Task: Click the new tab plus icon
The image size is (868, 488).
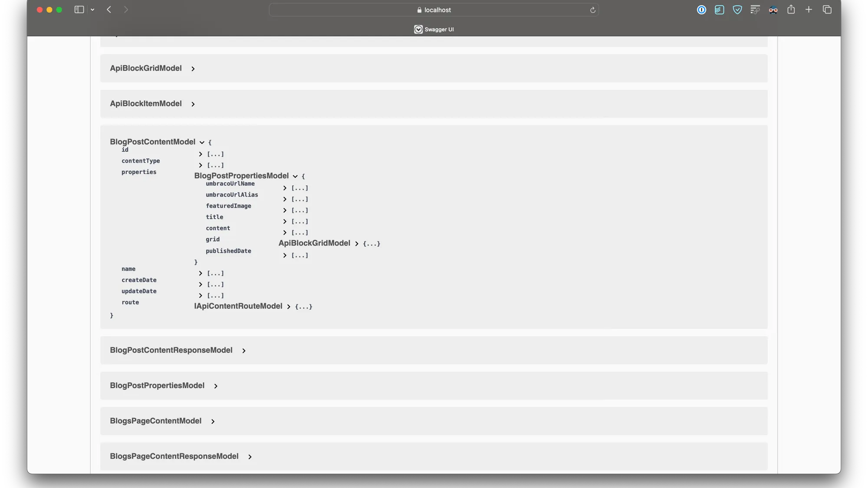Action: (x=809, y=10)
